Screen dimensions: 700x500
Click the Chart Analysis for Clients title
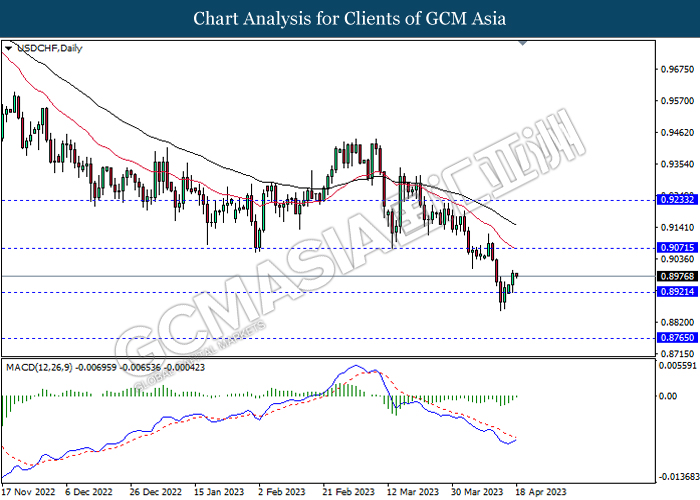[350, 18]
